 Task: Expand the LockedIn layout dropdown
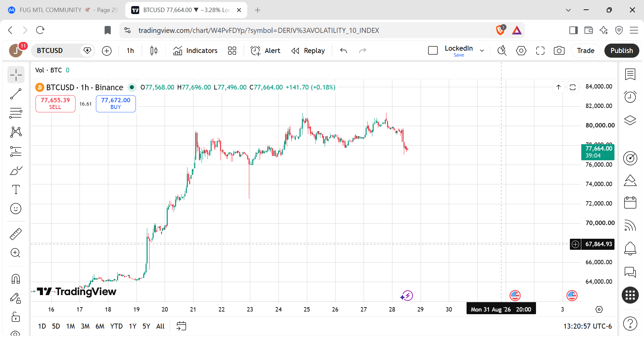[x=482, y=51]
